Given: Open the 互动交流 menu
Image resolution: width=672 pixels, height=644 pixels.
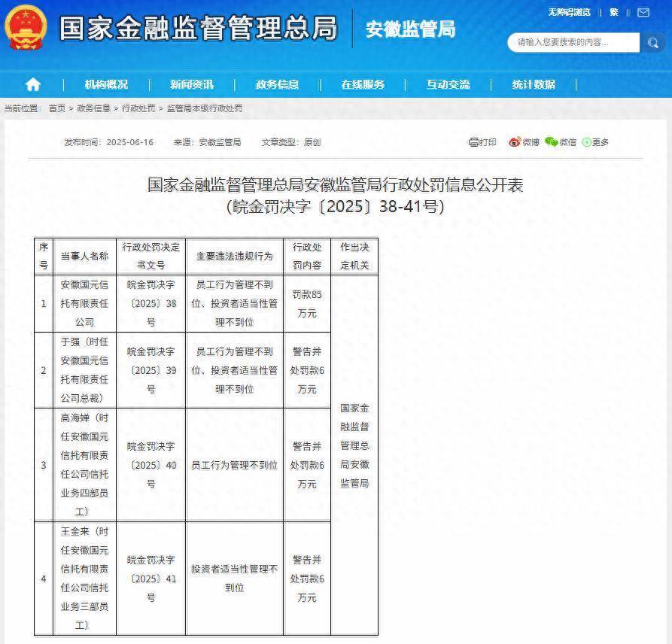Looking at the screenshot, I should (x=449, y=84).
